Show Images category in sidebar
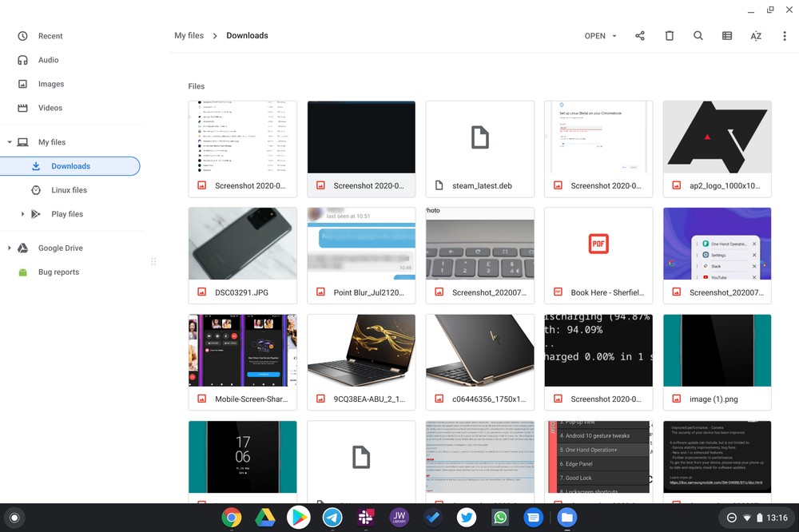 (51, 84)
